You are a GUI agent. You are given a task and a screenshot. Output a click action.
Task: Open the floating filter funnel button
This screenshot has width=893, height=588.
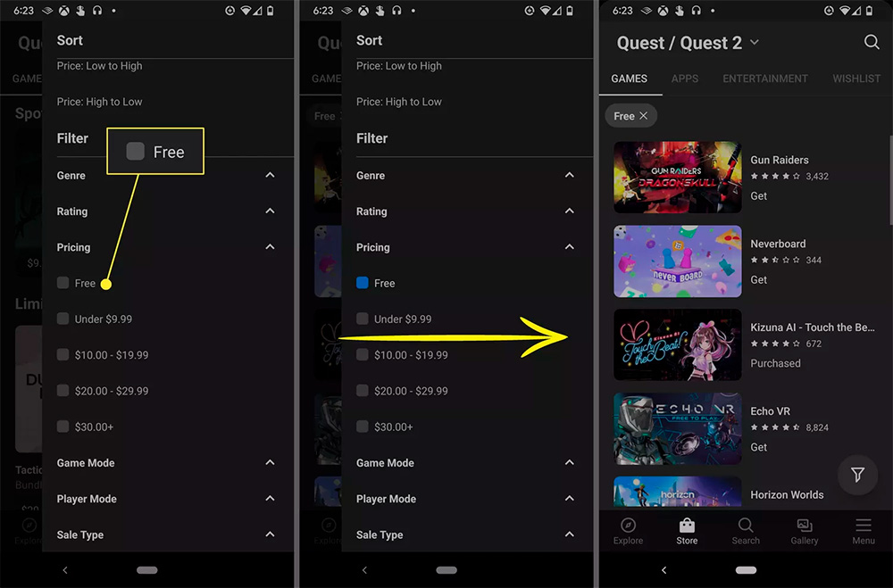click(x=857, y=475)
